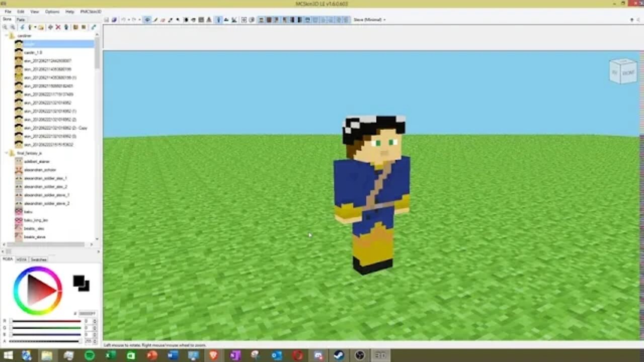Switch to the HSVA color tab
The image size is (644, 362).
(x=22, y=259)
